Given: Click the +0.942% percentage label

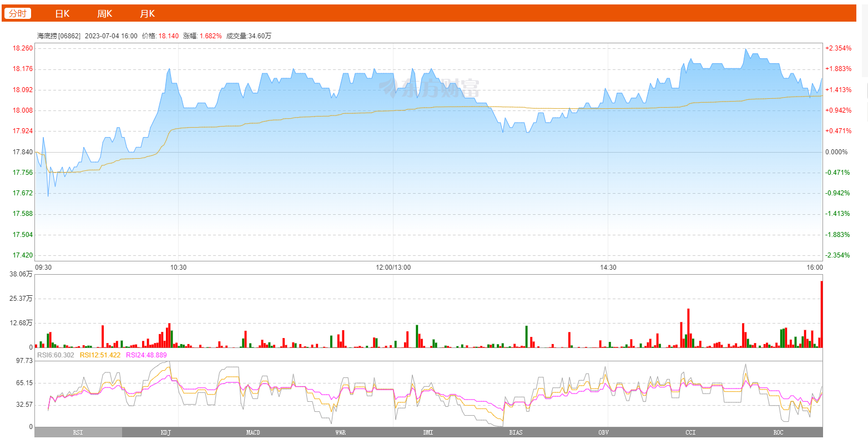Looking at the screenshot, I should pyautogui.click(x=838, y=110).
